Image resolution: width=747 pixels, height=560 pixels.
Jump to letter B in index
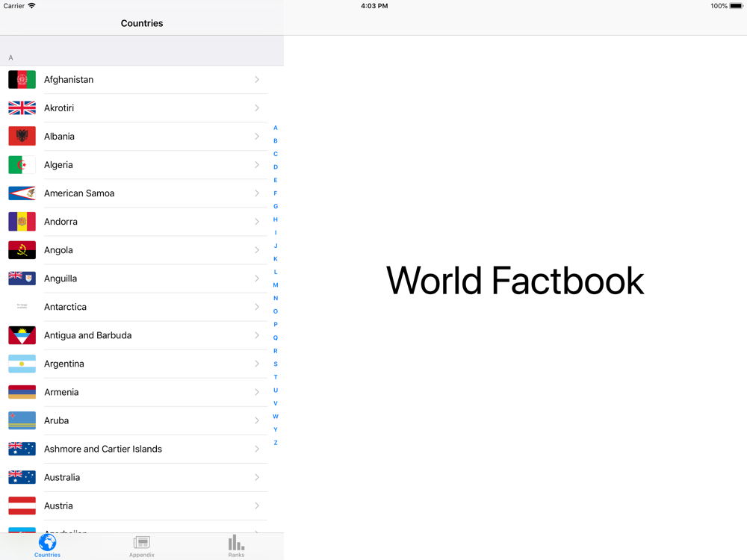(276, 141)
